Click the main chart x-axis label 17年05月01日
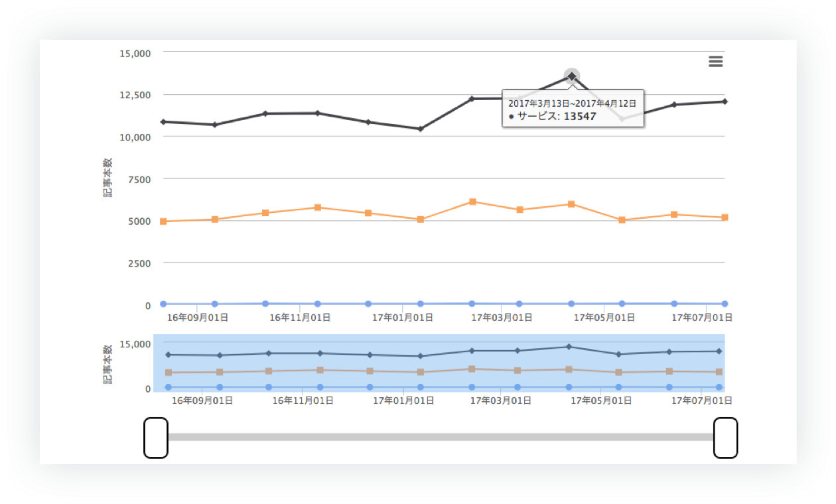This screenshot has width=836, height=504. point(604,318)
